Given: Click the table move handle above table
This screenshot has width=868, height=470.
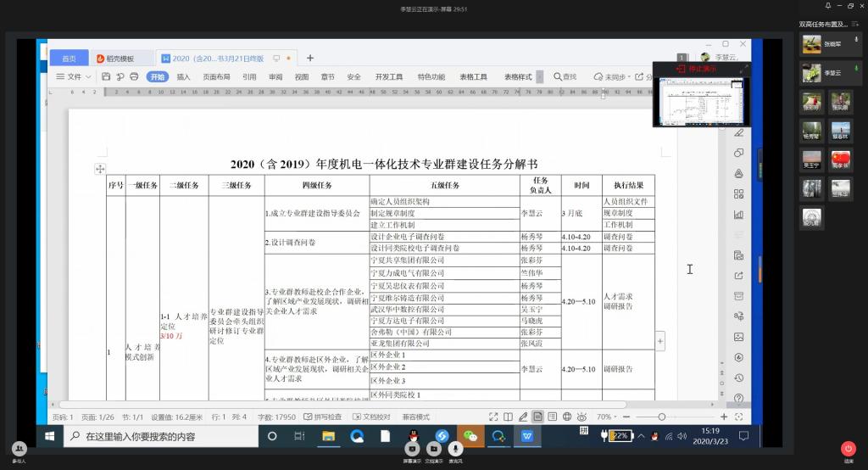Looking at the screenshot, I should [x=100, y=170].
